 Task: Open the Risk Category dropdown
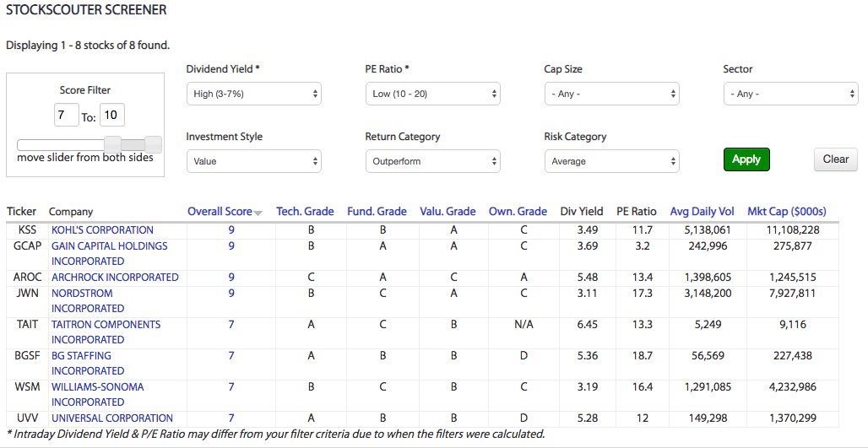tap(611, 161)
